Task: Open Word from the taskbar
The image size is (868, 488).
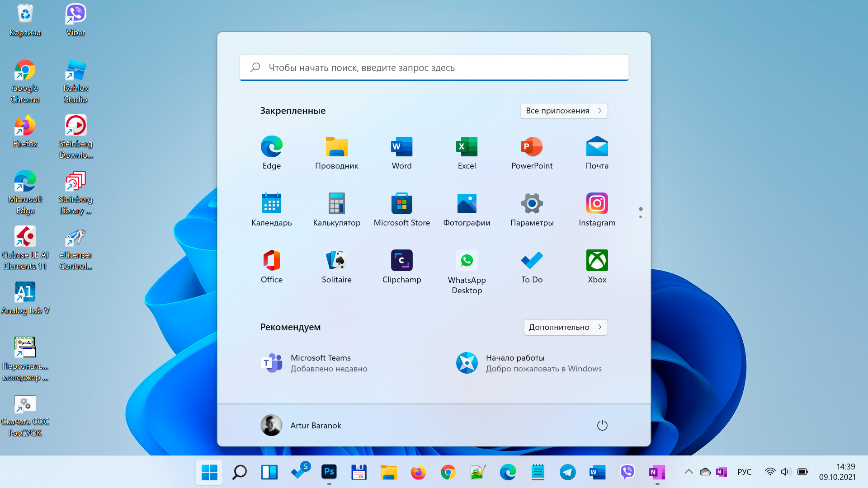Action: point(597,472)
